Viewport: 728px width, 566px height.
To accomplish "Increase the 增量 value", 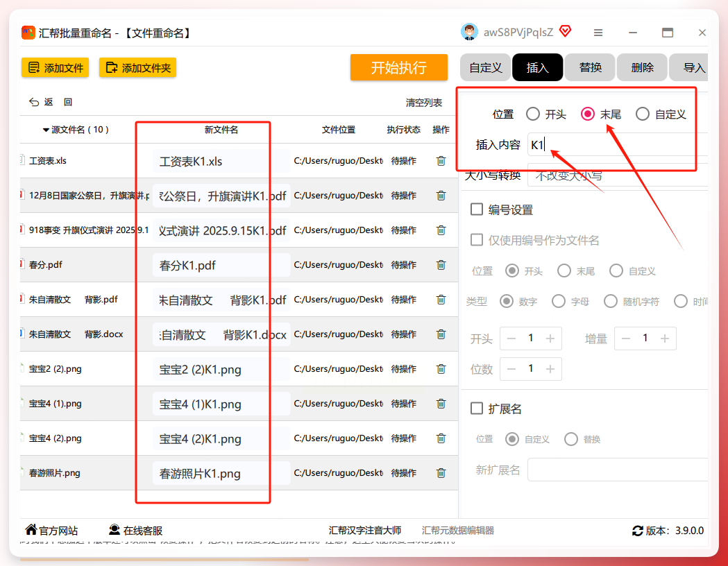I will [665, 338].
